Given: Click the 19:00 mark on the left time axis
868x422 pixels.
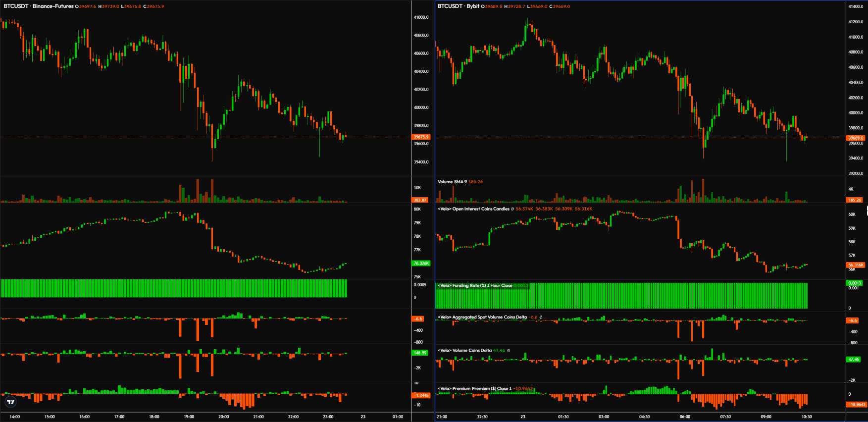Looking at the screenshot, I should coord(189,417).
